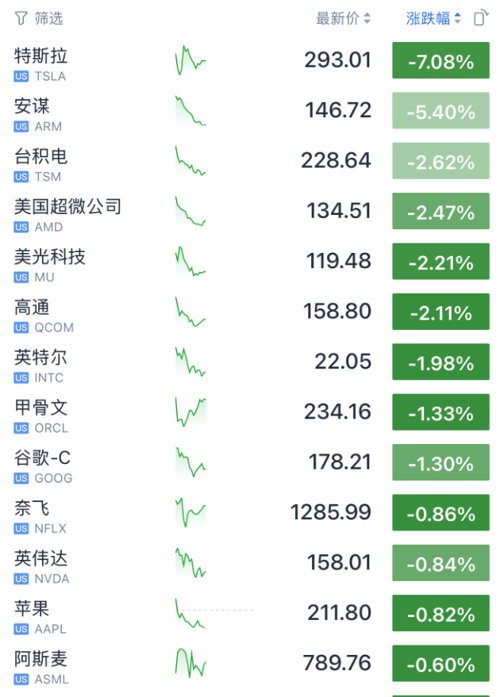The width and height of the screenshot is (500, 697).
Task: Open Micron MU sparkline chart
Action: click(x=191, y=261)
